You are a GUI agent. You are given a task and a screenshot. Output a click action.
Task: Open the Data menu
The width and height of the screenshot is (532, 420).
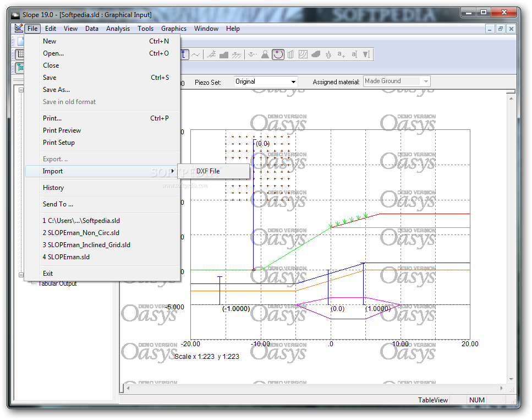[x=92, y=29]
